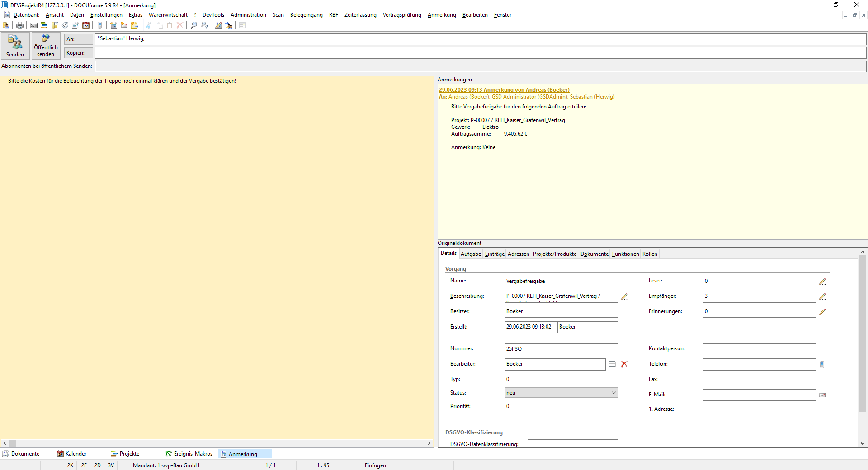Click the Öffentlich senden button
This screenshot has height=470, width=868.
pyautogui.click(x=46, y=46)
